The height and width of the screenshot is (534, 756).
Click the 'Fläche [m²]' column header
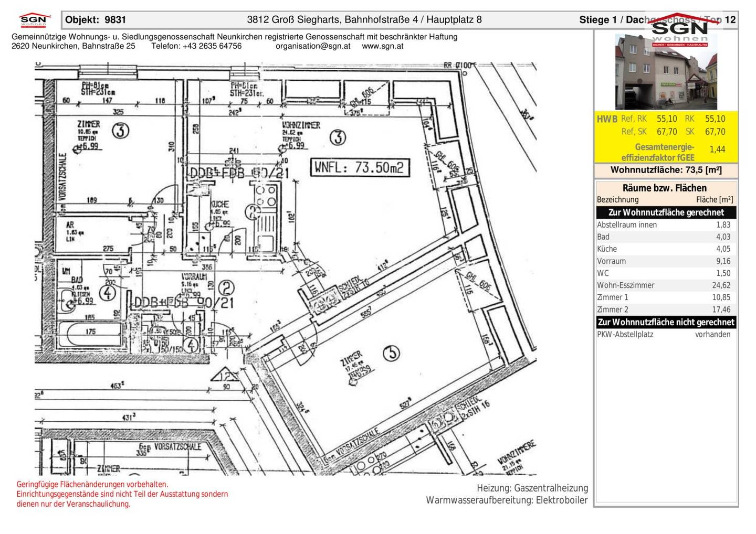[x=715, y=199]
